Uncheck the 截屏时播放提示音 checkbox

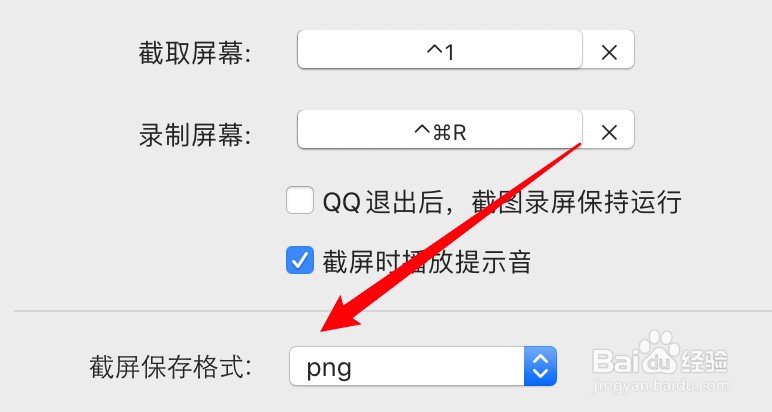[300, 260]
